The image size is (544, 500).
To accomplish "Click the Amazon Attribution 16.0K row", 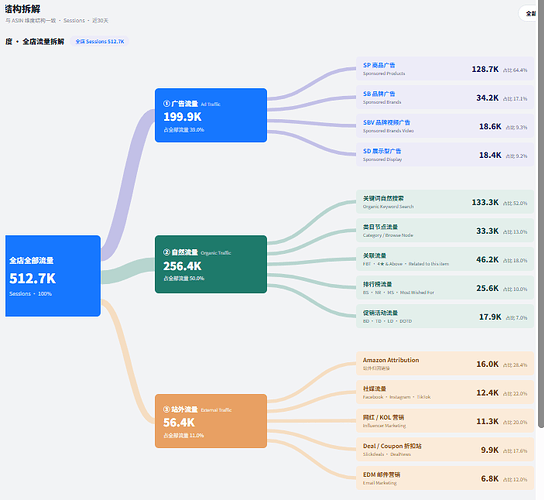I will tap(445, 364).
